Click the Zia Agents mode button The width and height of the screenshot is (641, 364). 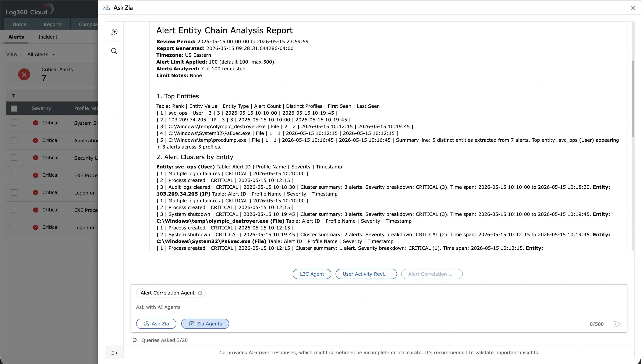coord(205,324)
